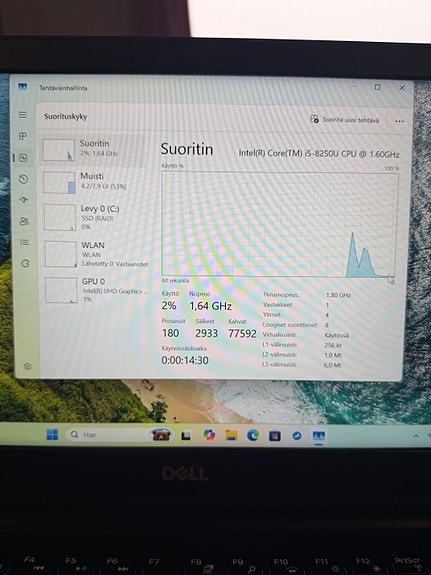
Task: Click the Virtualisointi Käytössä value
Action: point(337,335)
